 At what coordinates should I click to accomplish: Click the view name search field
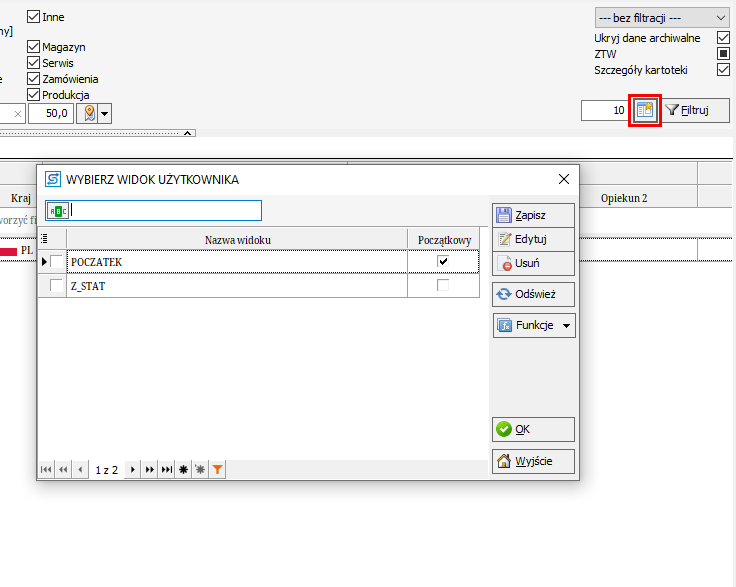point(165,210)
